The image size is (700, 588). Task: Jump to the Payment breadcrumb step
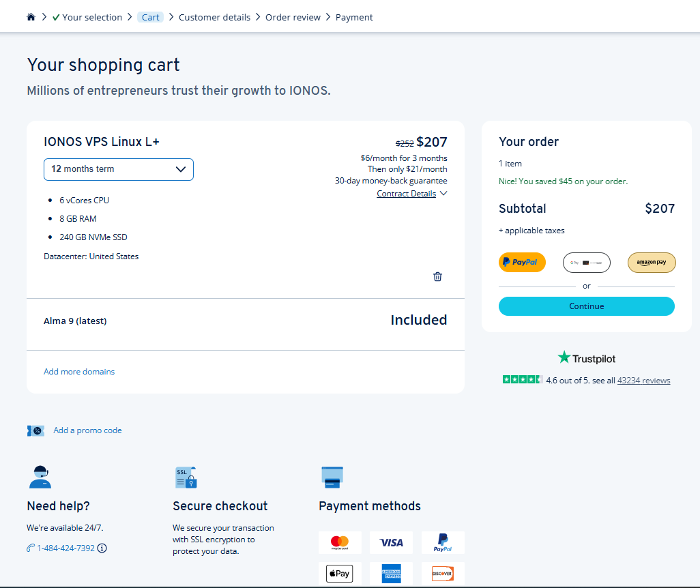354,18
